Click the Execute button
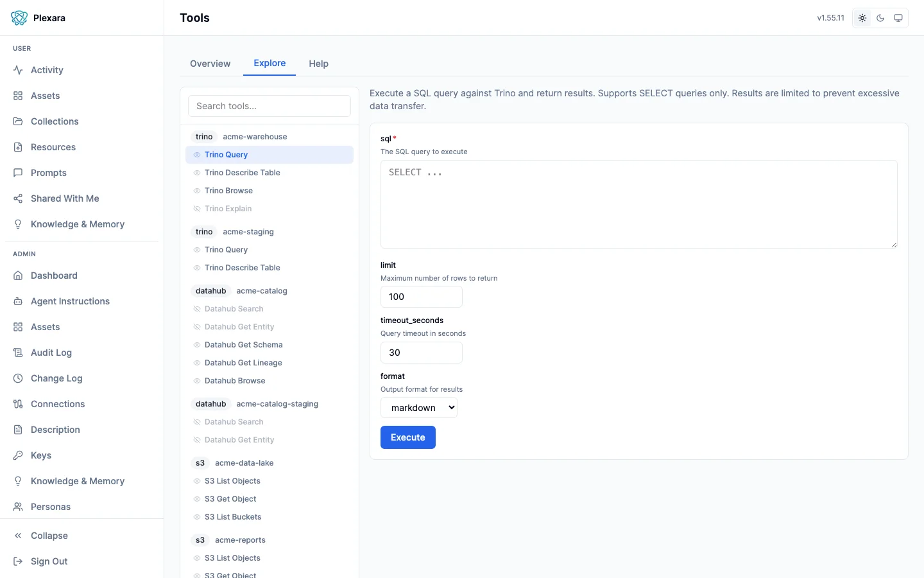This screenshot has width=924, height=578. (408, 437)
